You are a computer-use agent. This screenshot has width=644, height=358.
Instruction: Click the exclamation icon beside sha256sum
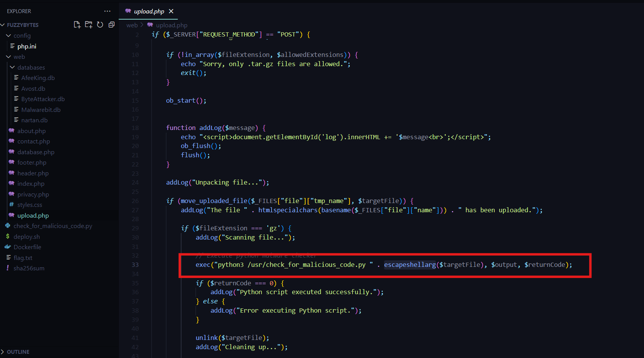coord(8,268)
